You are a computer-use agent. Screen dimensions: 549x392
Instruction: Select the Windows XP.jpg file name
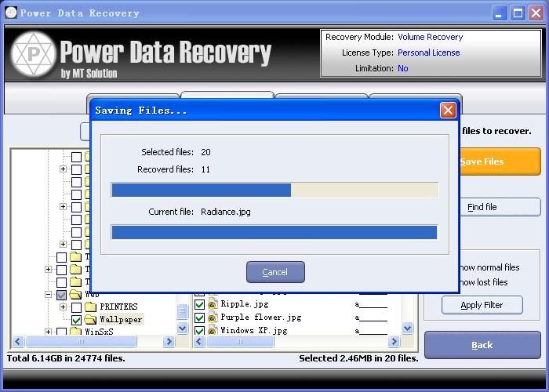click(x=254, y=330)
